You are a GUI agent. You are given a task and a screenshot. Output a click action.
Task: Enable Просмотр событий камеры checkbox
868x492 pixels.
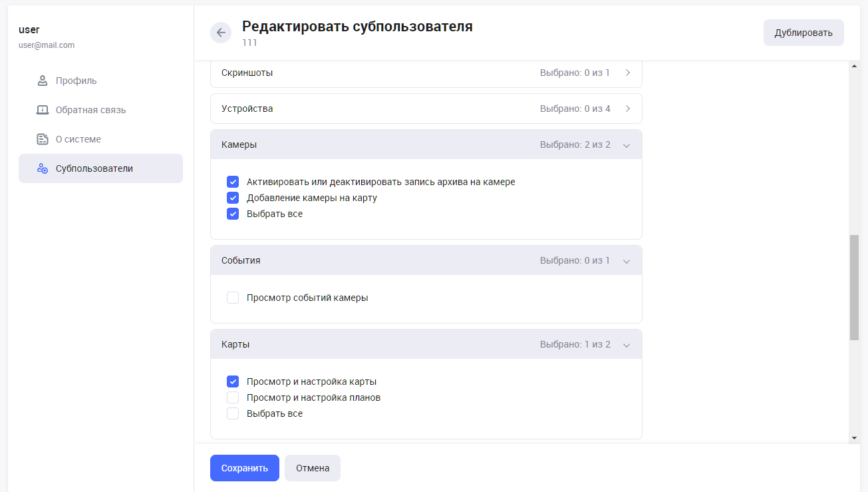[x=233, y=298]
